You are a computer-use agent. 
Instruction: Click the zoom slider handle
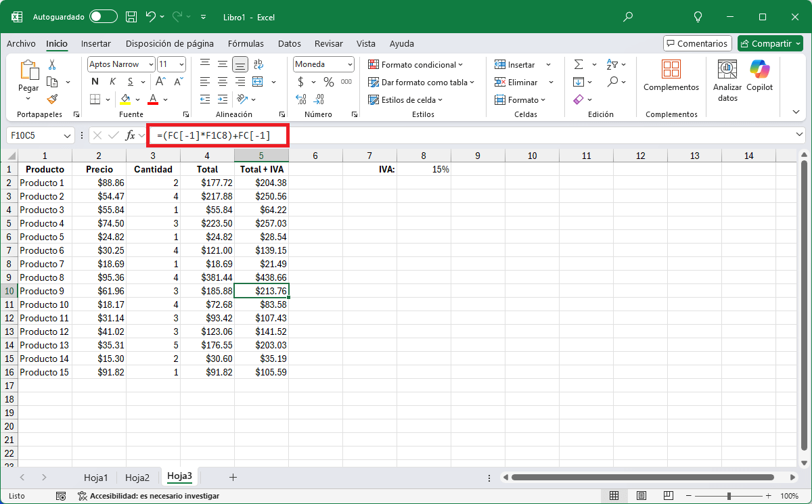[729, 496]
